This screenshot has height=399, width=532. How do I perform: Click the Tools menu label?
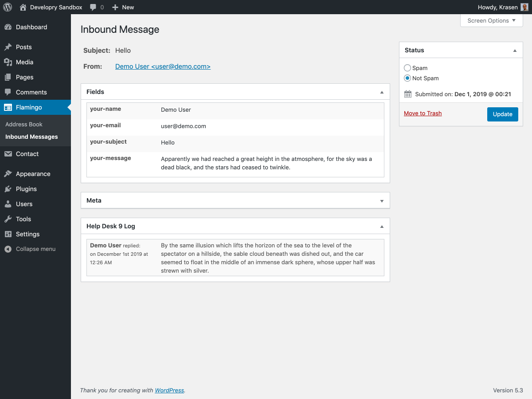coord(23,219)
